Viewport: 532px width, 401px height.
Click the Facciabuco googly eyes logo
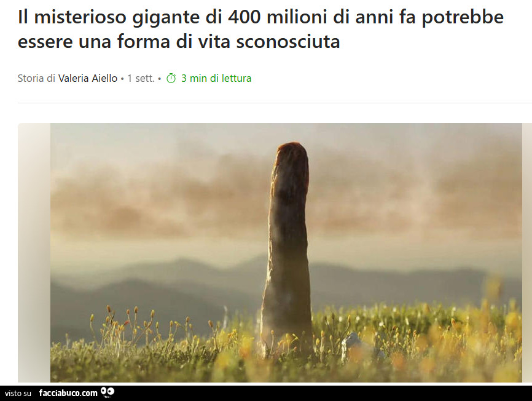tap(108, 392)
